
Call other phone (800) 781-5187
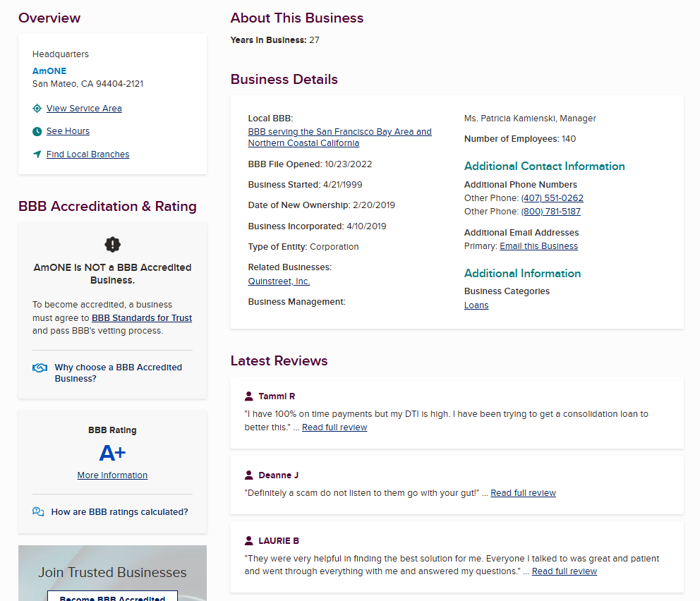551,212
